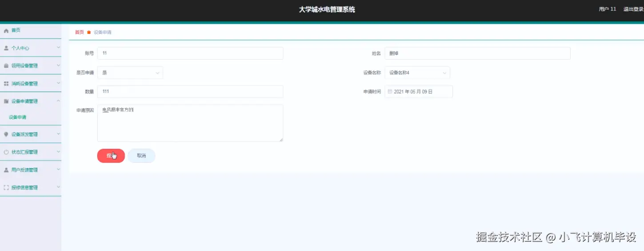This screenshot has height=251, width=644.
Task: Click the 申请时间 field label
Action: pos(372,92)
